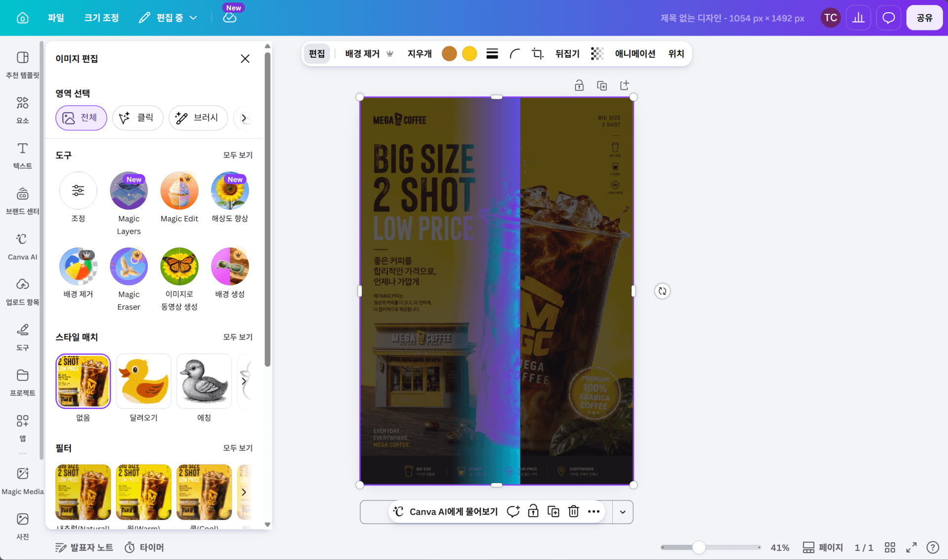
Task: Open the analytics chart icon
Action: click(859, 18)
